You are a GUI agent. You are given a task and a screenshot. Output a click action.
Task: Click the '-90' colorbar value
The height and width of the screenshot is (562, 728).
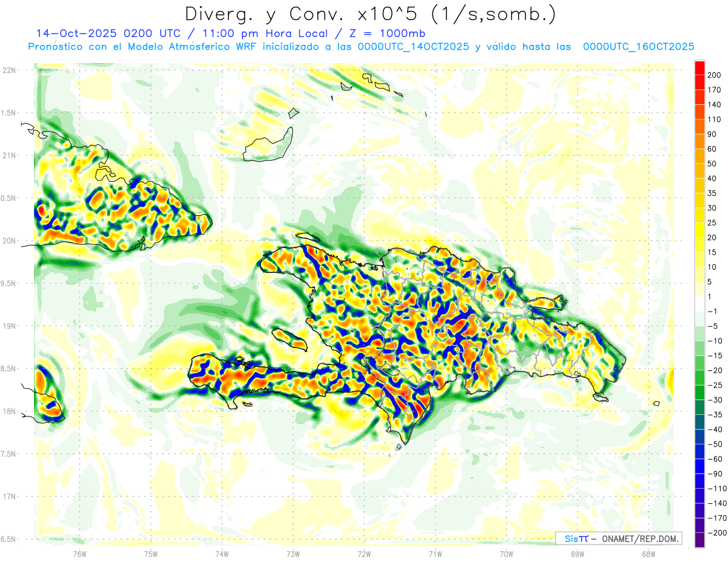pyautogui.click(x=715, y=473)
